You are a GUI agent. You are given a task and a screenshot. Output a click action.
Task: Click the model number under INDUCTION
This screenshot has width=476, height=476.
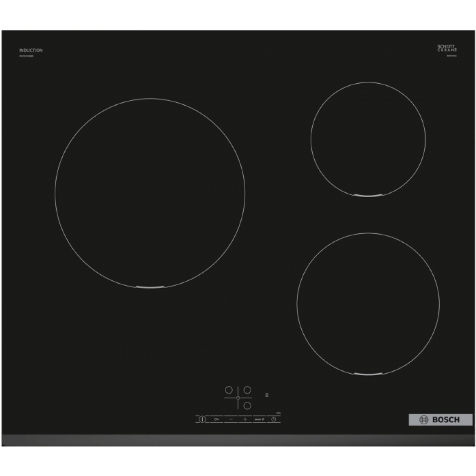point(26,56)
